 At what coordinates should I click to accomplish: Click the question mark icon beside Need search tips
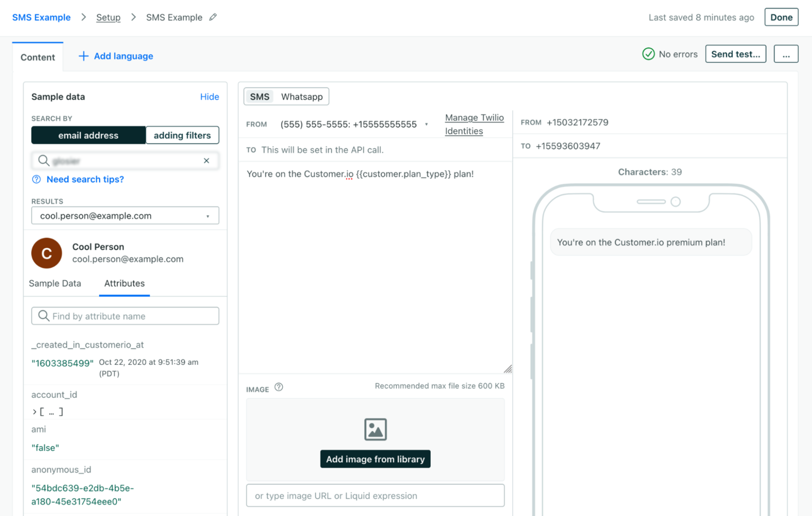pos(36,179)
